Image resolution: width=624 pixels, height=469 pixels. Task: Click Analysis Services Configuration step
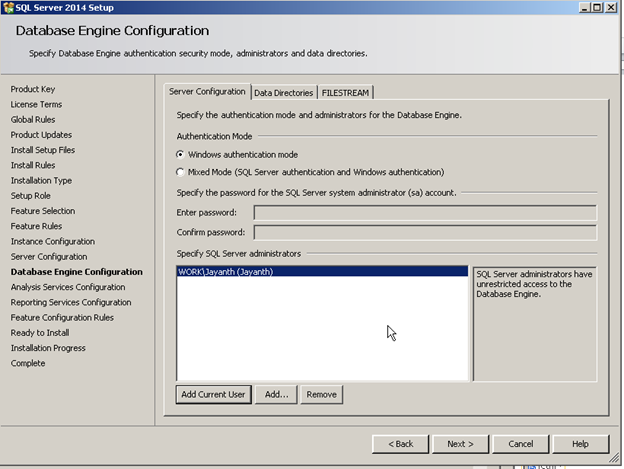coord(68,287)
